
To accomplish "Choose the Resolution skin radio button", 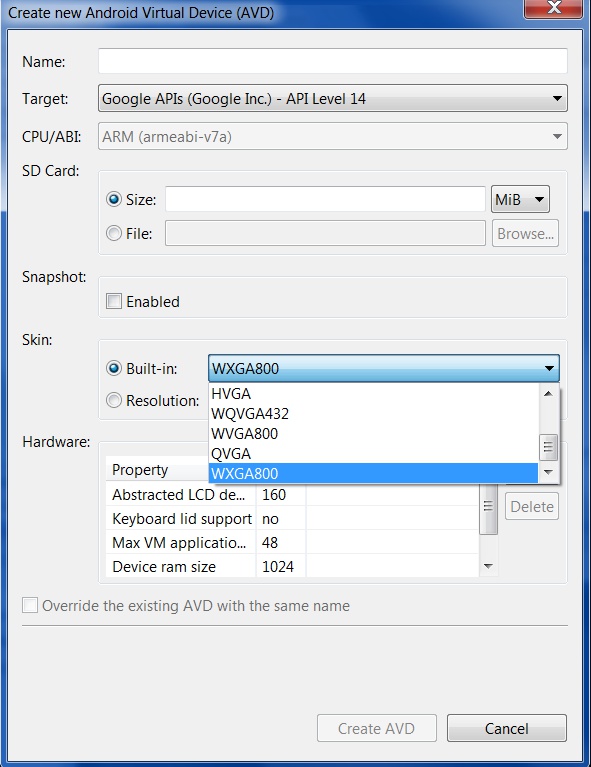I will coord(114,400).
